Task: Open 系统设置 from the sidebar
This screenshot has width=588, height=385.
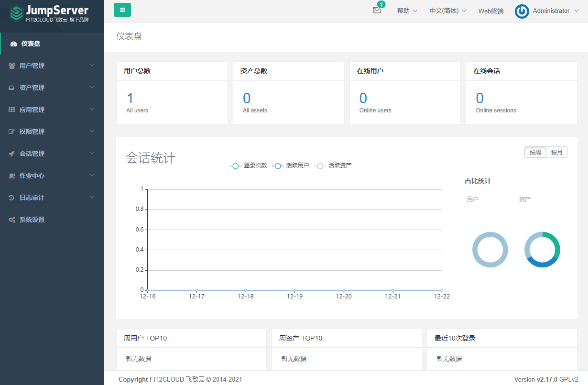Action: [x=32, y=219]
